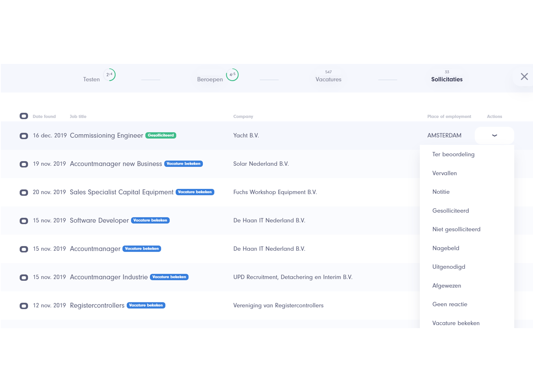This screenshot has height=392, width=533.
Task: Click Vacature bekeken badge on Software Developer row
Action: [x=150, y=220]
